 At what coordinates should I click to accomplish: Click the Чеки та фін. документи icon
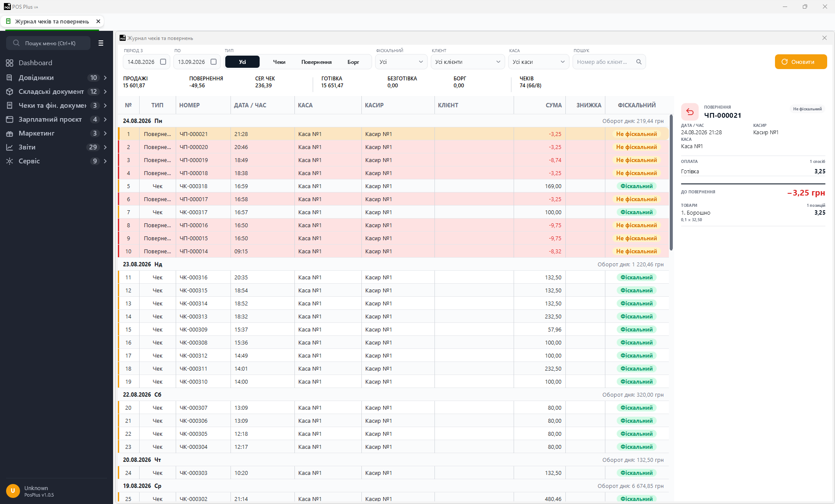[x=10, y=106]
